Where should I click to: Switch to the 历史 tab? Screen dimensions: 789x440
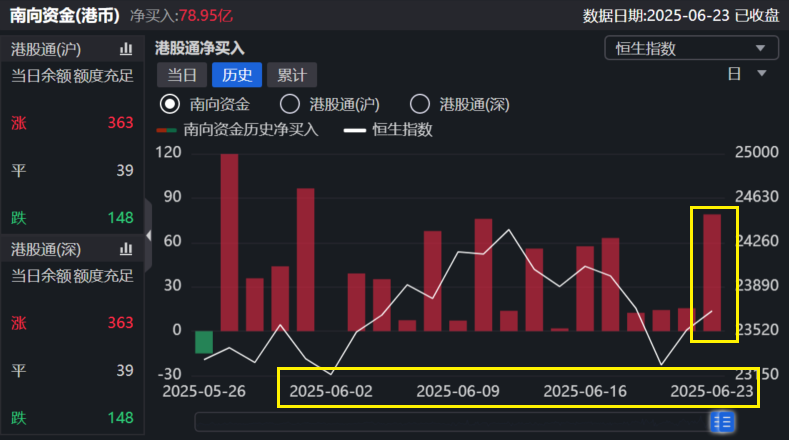point(237,75)
